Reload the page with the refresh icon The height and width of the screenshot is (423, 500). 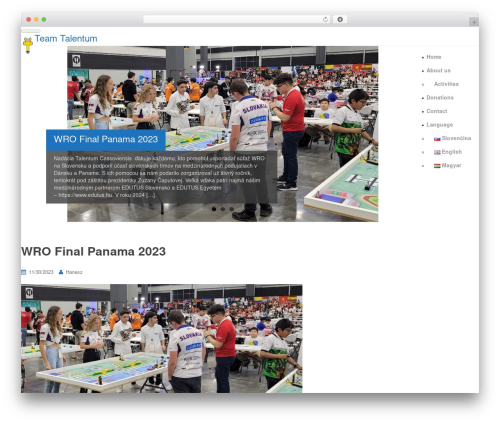pos(325,19)
